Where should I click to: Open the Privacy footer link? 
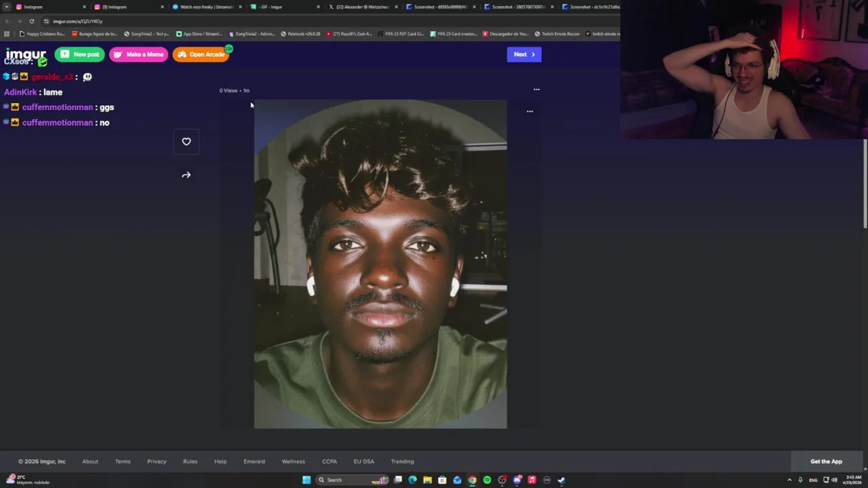[157, 462]
